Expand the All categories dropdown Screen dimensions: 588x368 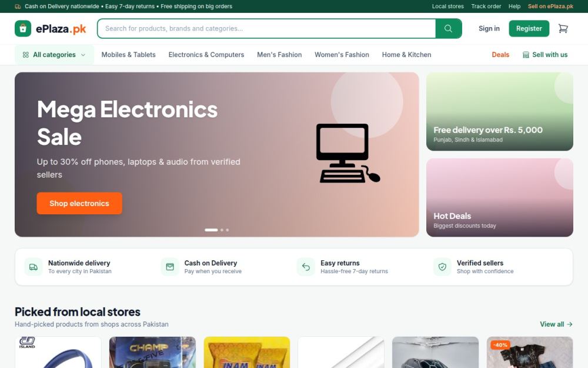[54, 55]
